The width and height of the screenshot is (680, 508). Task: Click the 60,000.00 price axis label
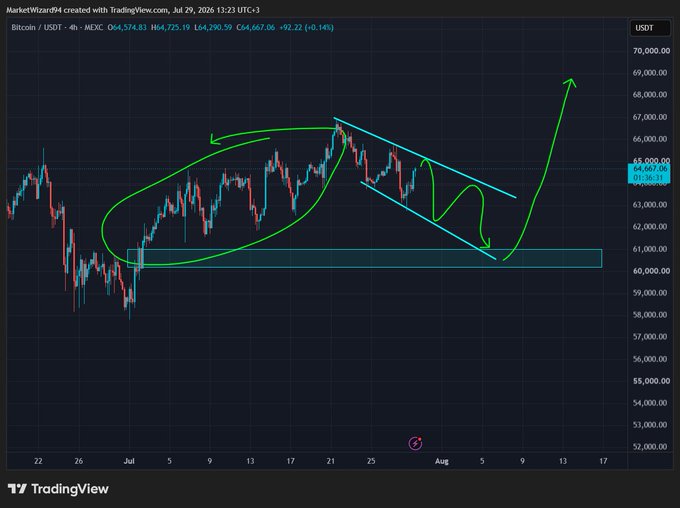pos(651,271)
